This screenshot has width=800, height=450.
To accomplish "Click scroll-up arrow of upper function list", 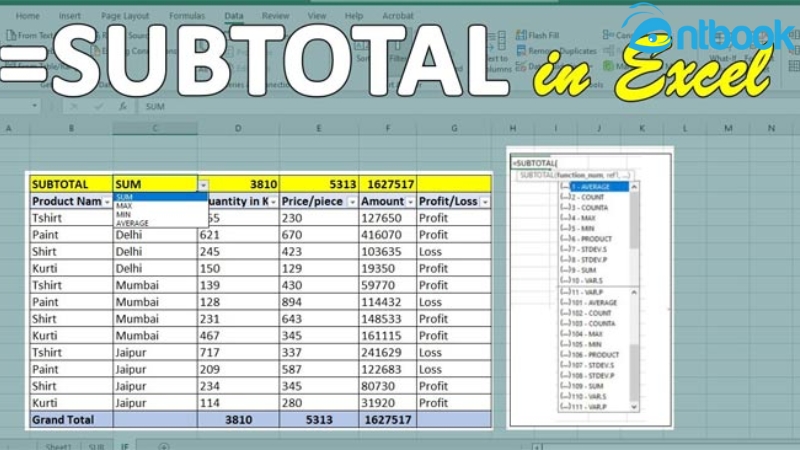I will pyautogui.click(x=634, y=187).
